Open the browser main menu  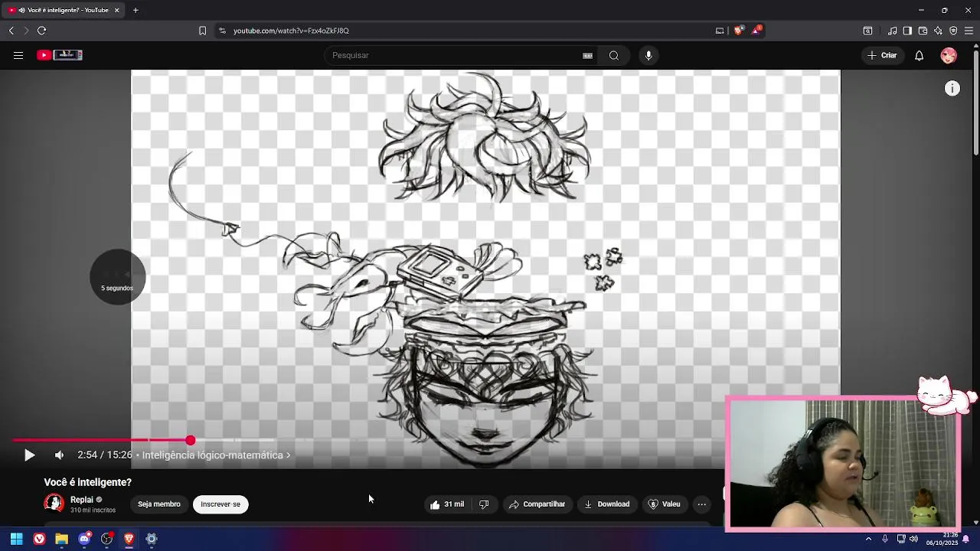[969, 31]
